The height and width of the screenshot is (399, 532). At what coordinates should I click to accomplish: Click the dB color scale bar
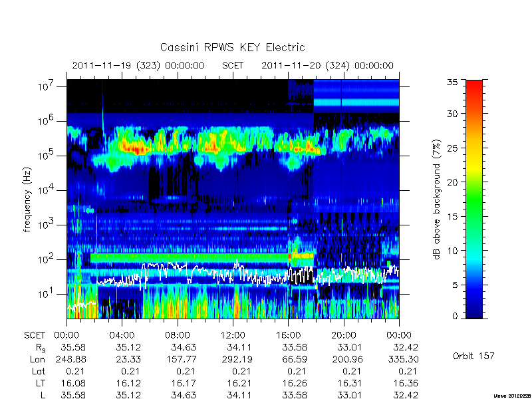[474, 199]
